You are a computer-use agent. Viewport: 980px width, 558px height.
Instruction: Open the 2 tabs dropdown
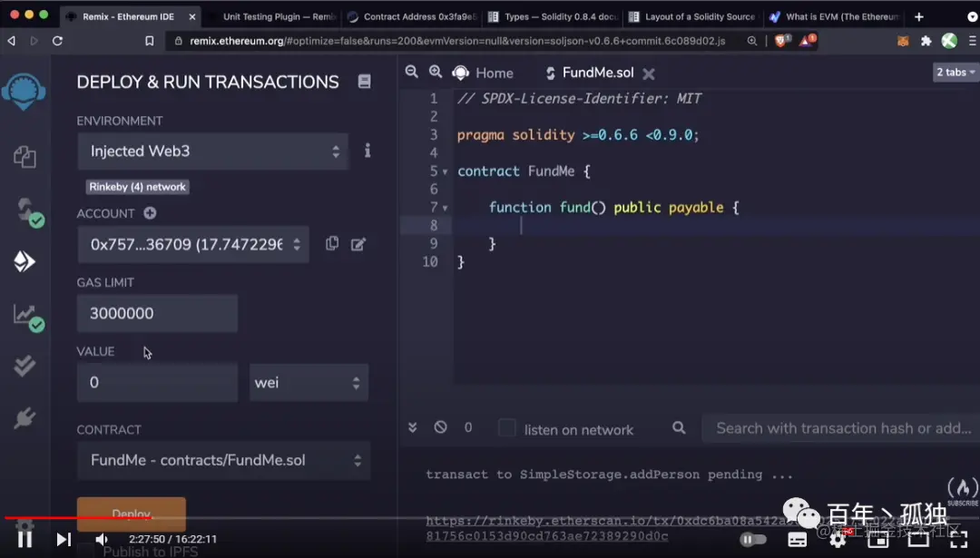tap(955, 73)
